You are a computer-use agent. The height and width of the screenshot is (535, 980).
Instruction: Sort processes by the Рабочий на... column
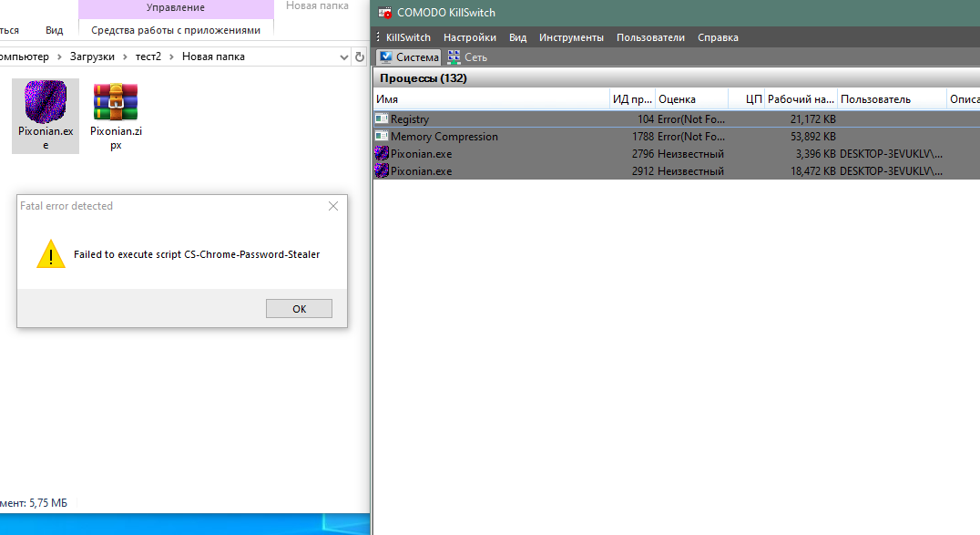click(x=801, y=98)
